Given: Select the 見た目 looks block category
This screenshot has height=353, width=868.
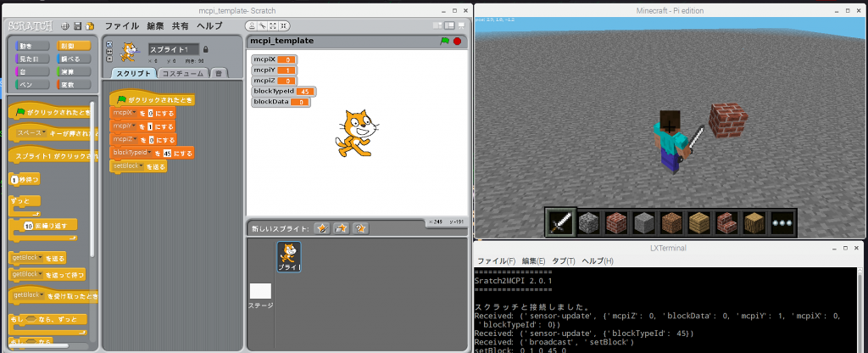Looking at the screenshot, I should [33, 59].
